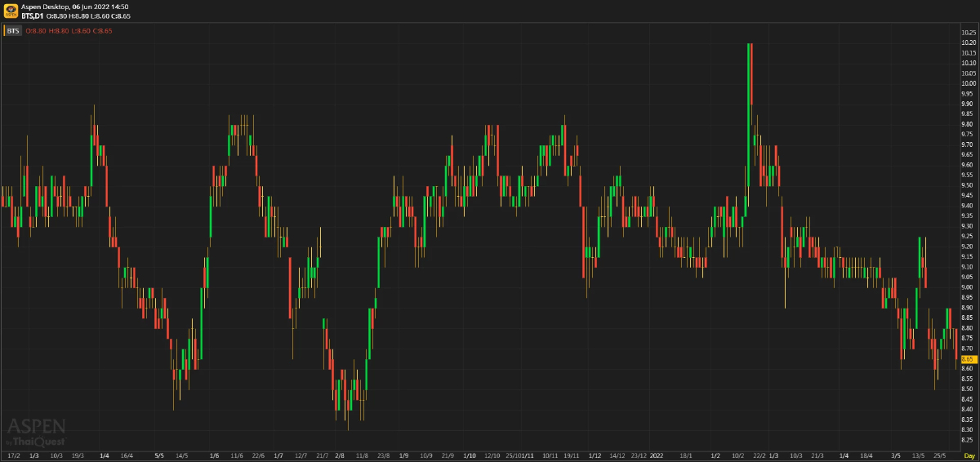Click the 1/6 date axis label

(x=214, y=455)
